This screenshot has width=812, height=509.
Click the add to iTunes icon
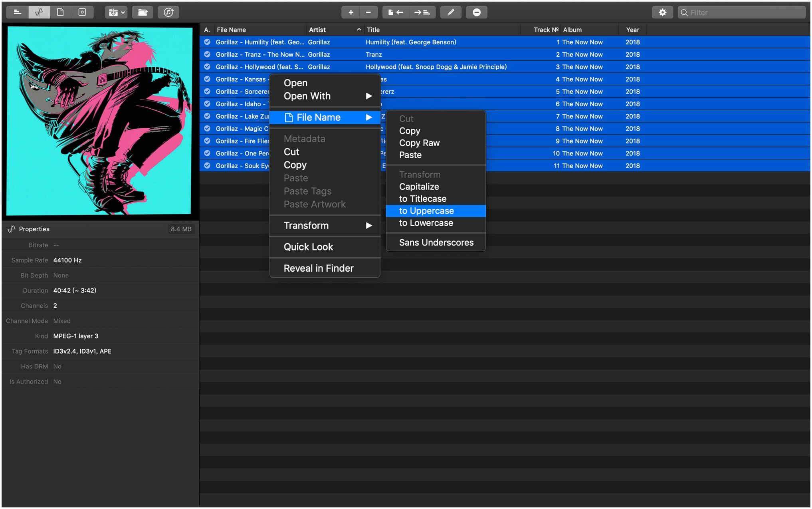(x=168, y=12)
